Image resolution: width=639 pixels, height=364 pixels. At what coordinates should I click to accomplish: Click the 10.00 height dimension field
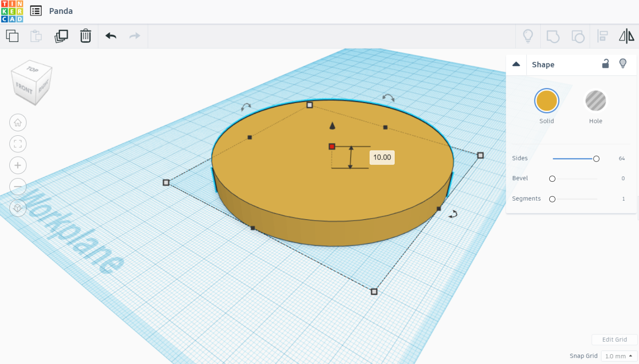tap(382, 157)
